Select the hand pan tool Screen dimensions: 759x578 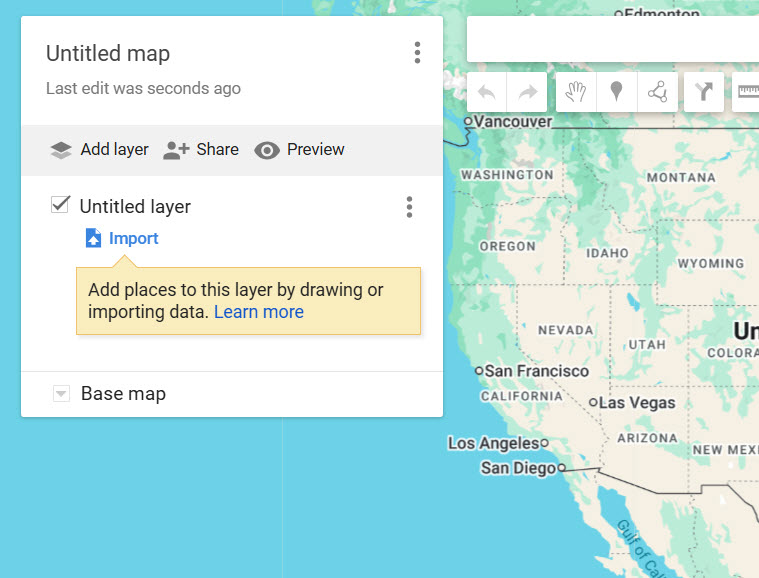576,92
